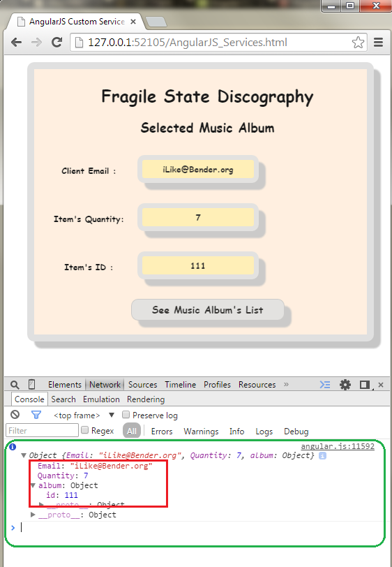Click the blue console info icon
The image size is (392, 567).
[13, 447]
